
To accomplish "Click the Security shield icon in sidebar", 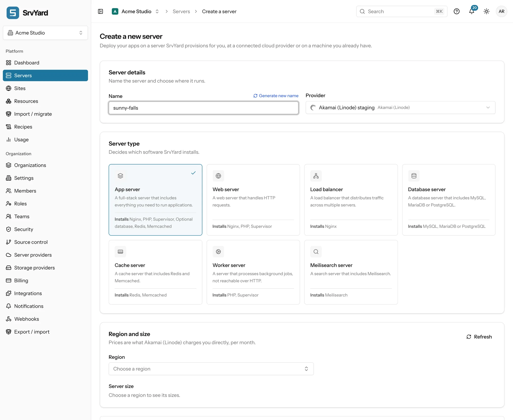I will coord(9,229).
